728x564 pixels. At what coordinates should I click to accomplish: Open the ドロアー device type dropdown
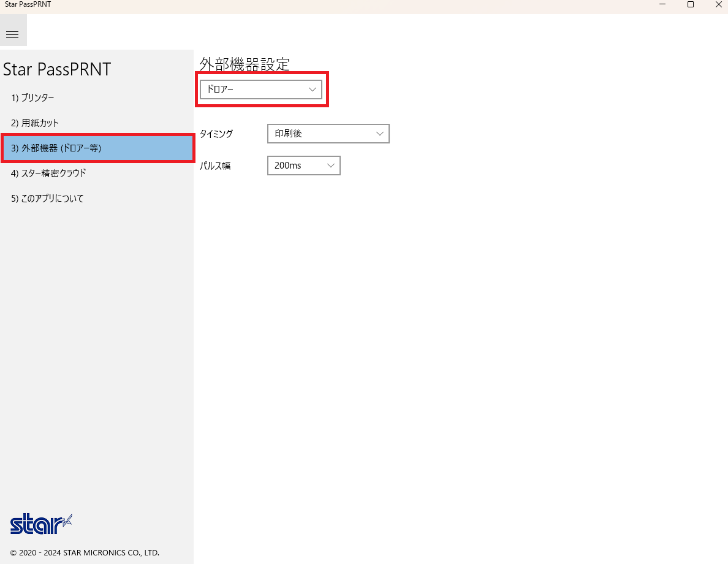point(260,90)
